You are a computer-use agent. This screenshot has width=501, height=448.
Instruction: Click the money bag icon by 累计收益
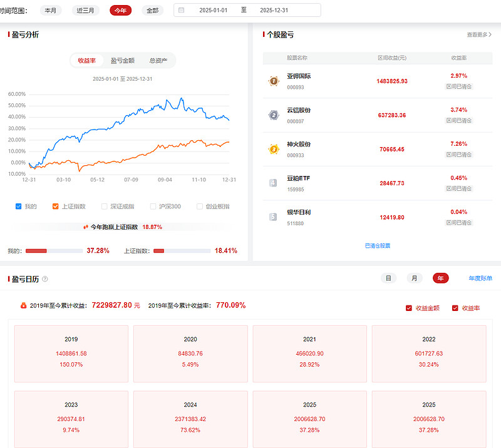(x=24, y=306)
